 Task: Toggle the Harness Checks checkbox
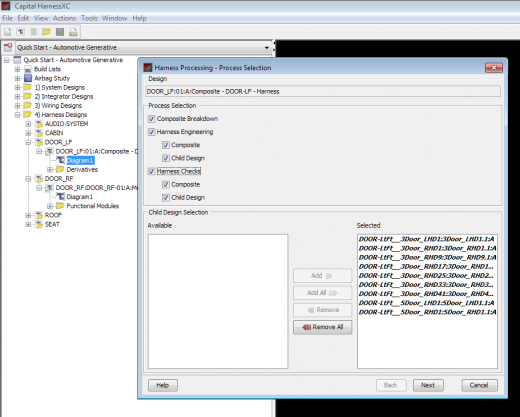(152, 171)
